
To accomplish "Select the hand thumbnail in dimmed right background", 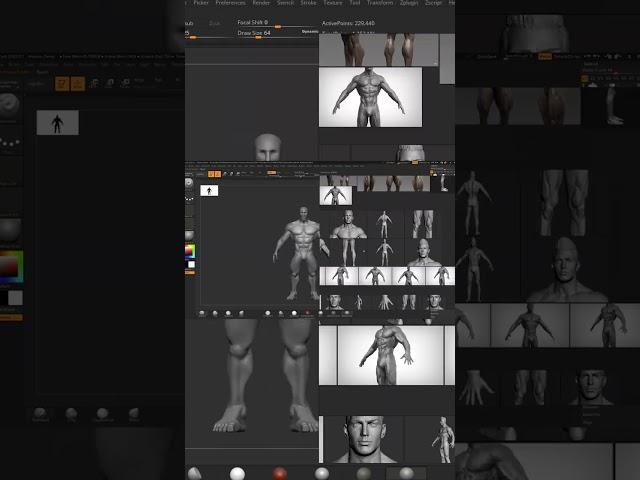I will (x=476, y=387).
